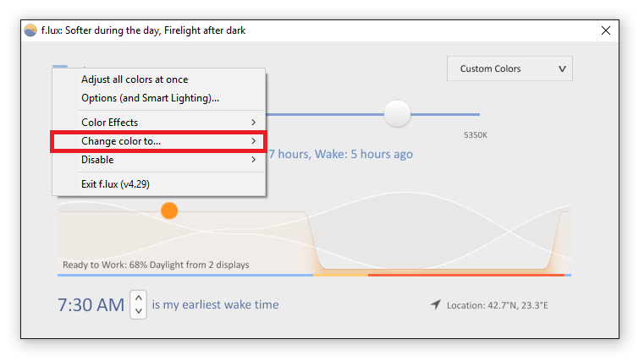Click the orange sun marker on the graph
Image resolution: width=644 pixels, height=361 pixels.
(169, 211)
